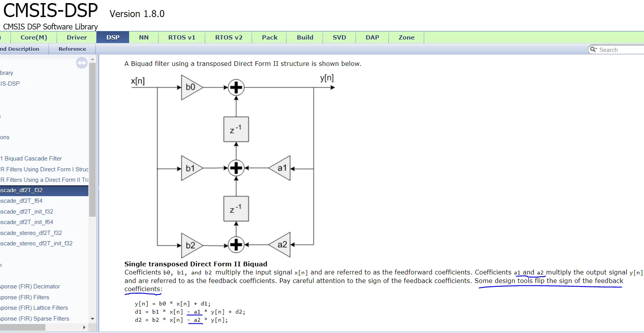
Task: Open the stereo_df2T_init_f32 tree item
Action: [36, 243]
